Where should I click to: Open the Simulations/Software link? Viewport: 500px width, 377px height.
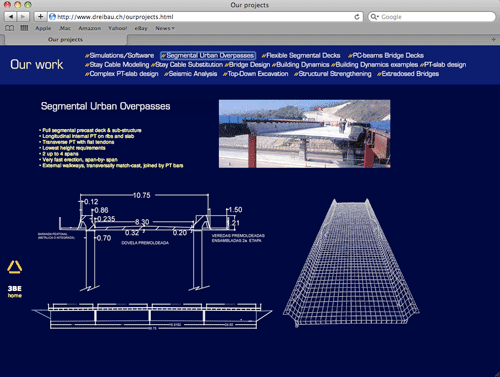(x=120, y=55)
